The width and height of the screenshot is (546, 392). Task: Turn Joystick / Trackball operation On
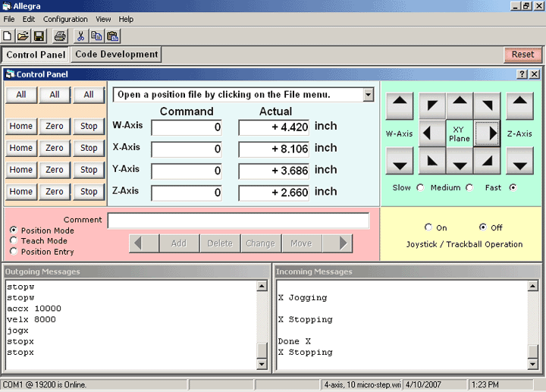[x=428, y=227]
